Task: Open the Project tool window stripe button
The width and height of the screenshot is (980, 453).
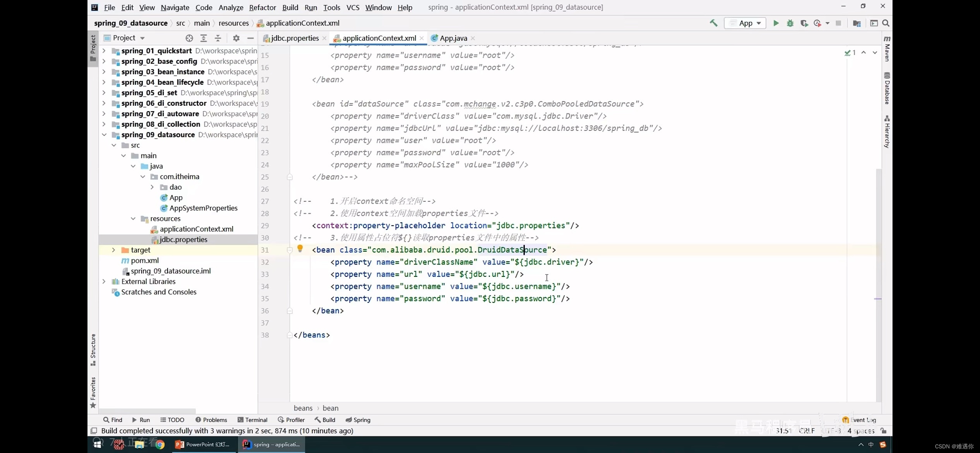Action: pos(93,48)
